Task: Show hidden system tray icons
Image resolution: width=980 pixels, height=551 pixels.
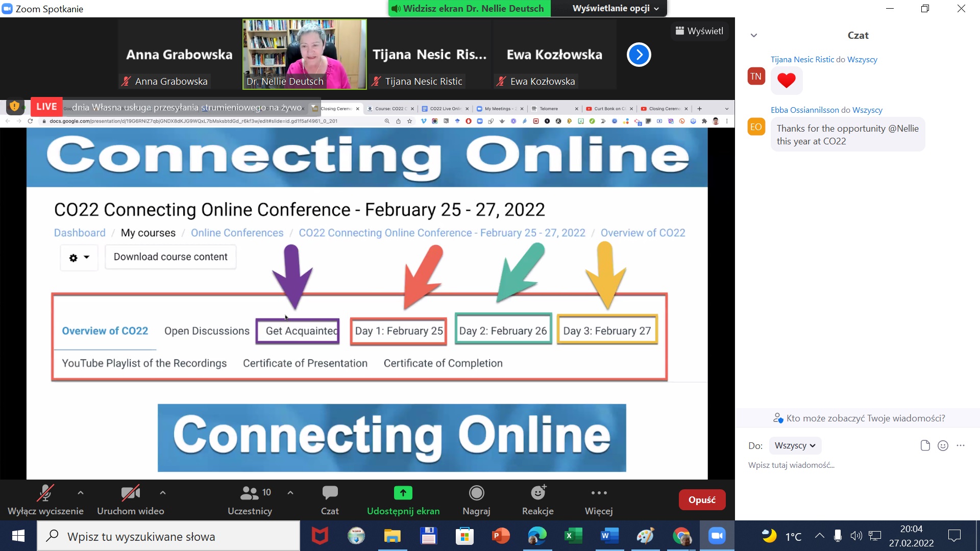Action: (819, 536)
